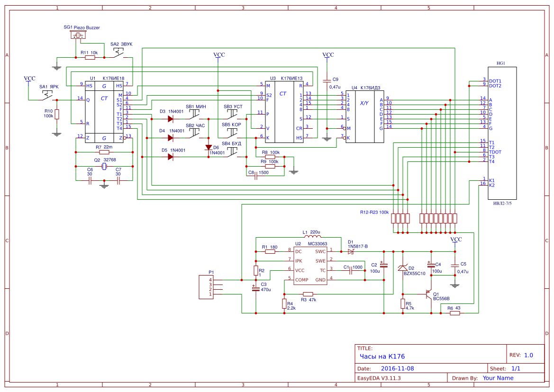Click the 'EasyEDA V3.11.3' text

[x=379, y=378]
